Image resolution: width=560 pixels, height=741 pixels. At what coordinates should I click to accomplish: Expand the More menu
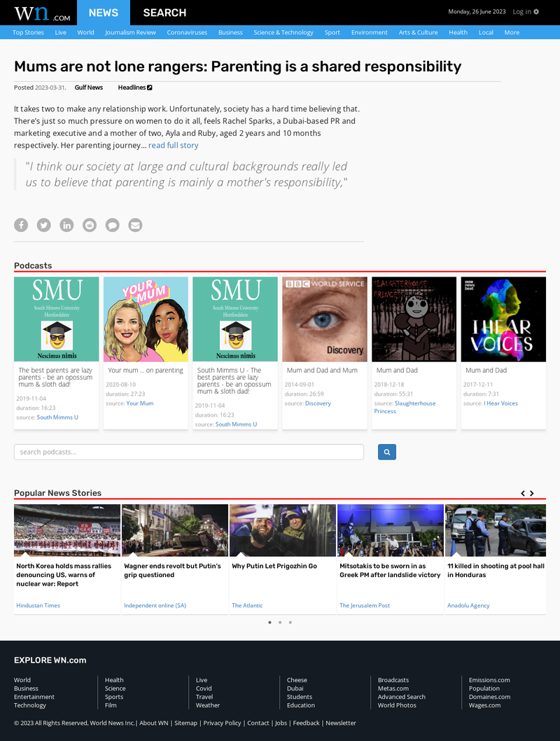point(512,33)
